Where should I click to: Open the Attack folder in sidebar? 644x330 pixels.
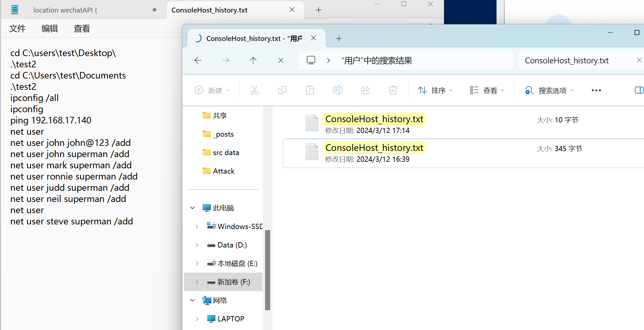coord(218,171)
